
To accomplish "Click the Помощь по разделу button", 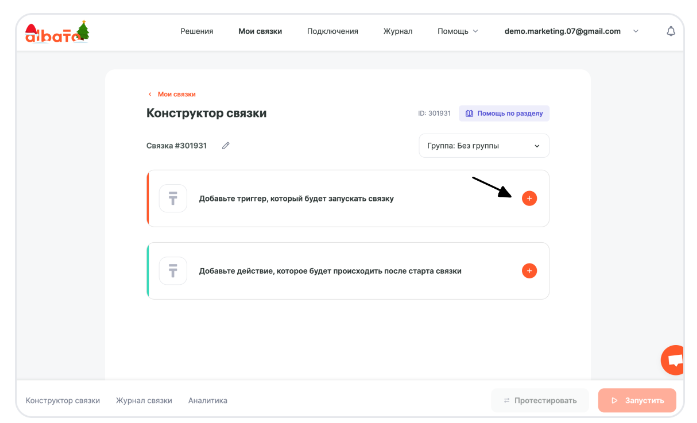I will point(504,113).
